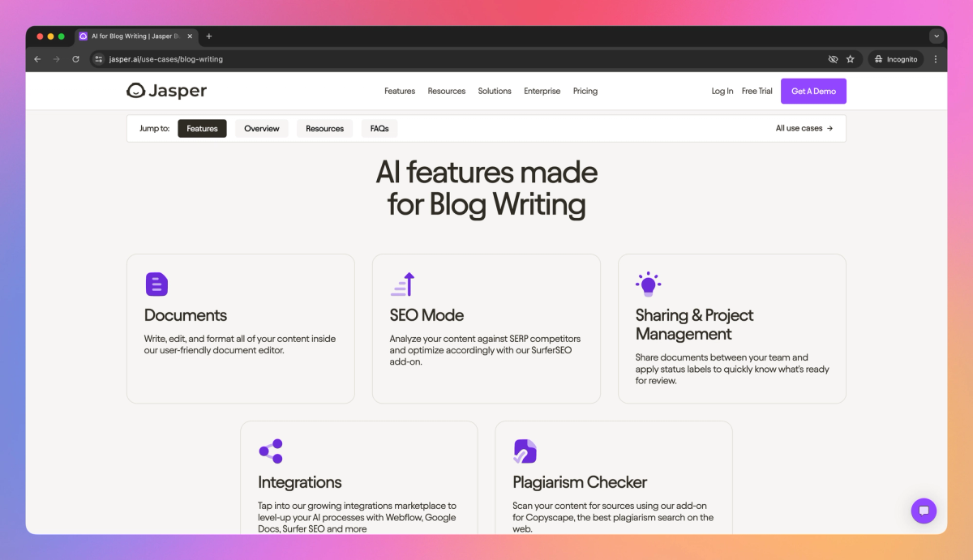The height and width of the screenshot is (560, 973).
Task: Jump to FAQs section
Action: 379,128
